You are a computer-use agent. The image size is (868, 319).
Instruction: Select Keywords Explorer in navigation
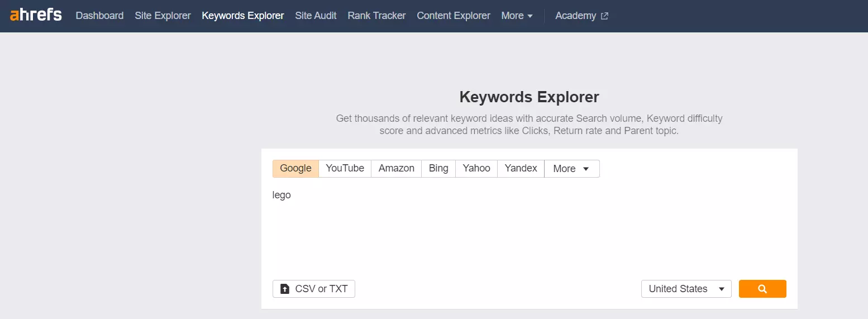(x=243, y=16)
